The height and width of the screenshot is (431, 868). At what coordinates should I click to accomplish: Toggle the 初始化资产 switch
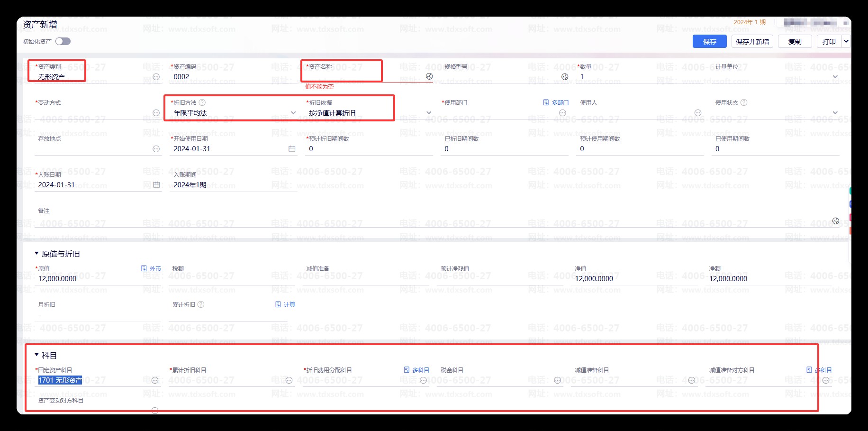(x=63, y=42)
